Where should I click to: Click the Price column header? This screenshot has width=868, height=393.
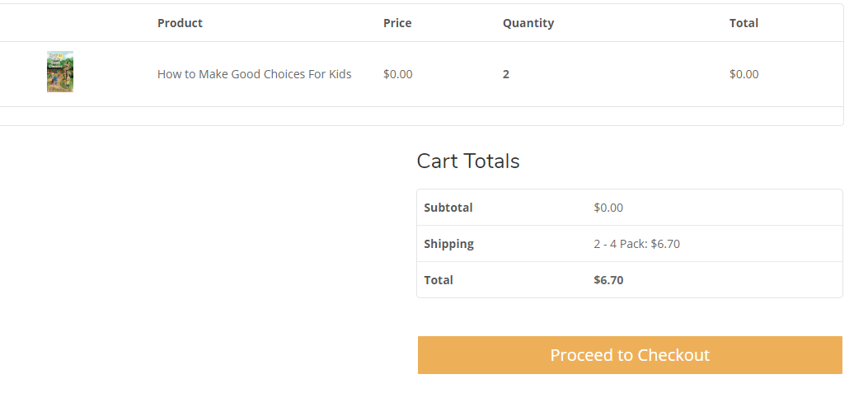tap(397, 23)
